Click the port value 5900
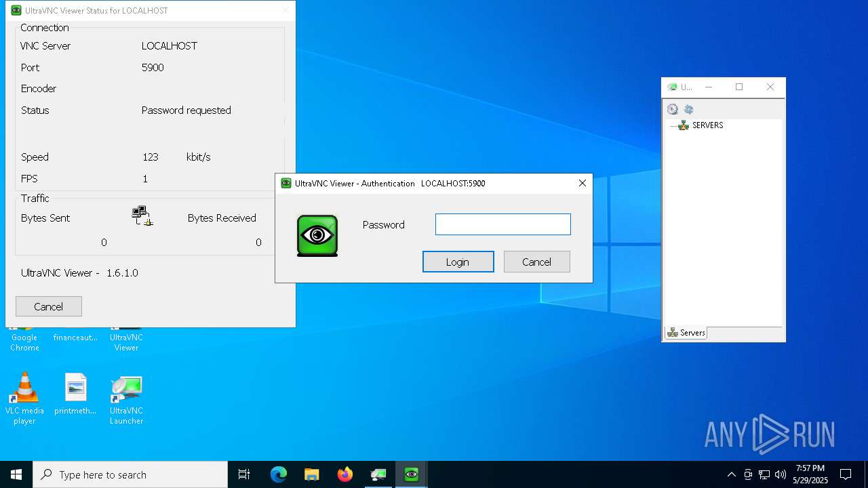 (153, 68)
